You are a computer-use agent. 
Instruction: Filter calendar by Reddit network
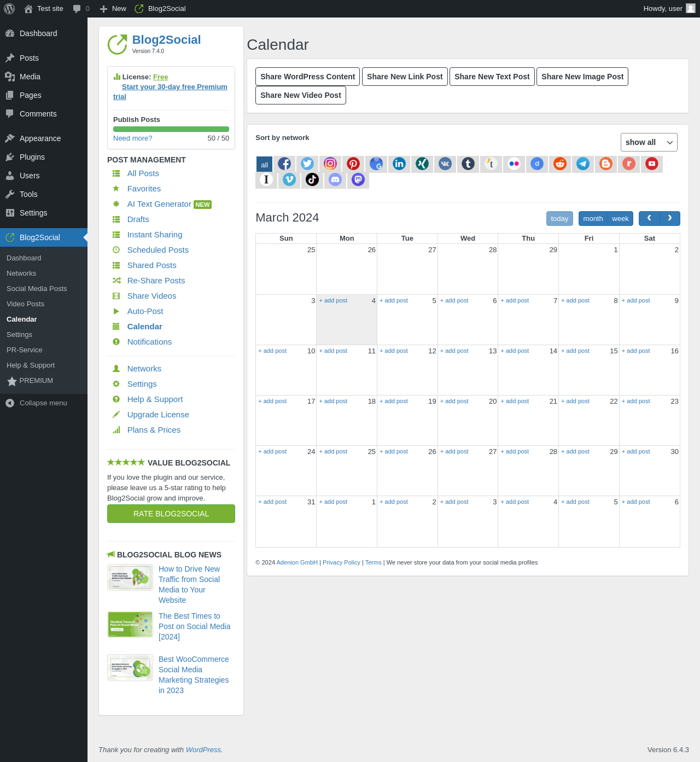560,164
